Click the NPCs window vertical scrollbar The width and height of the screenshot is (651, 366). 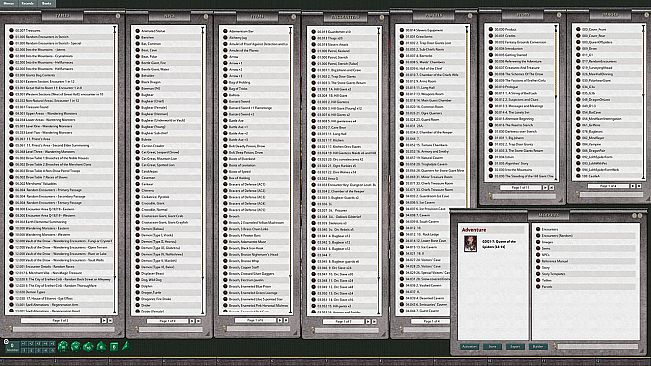point(203,169)
